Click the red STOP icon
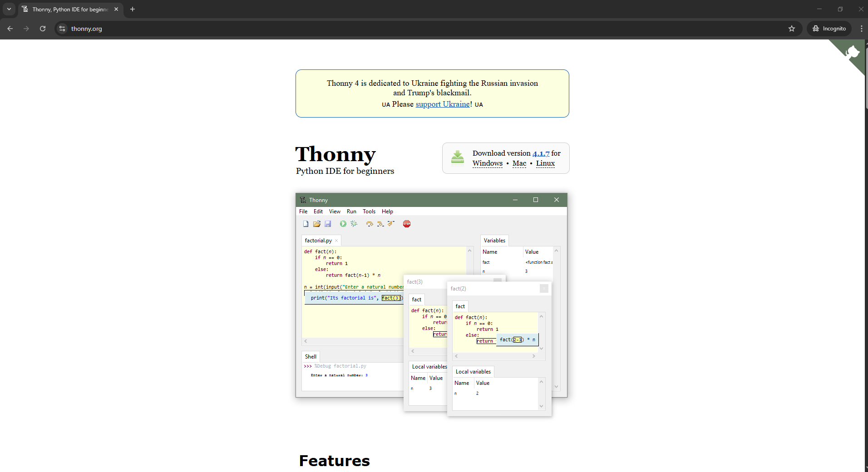Image resolution: width=868 pixels, height=472 pixels. point(407,224)
